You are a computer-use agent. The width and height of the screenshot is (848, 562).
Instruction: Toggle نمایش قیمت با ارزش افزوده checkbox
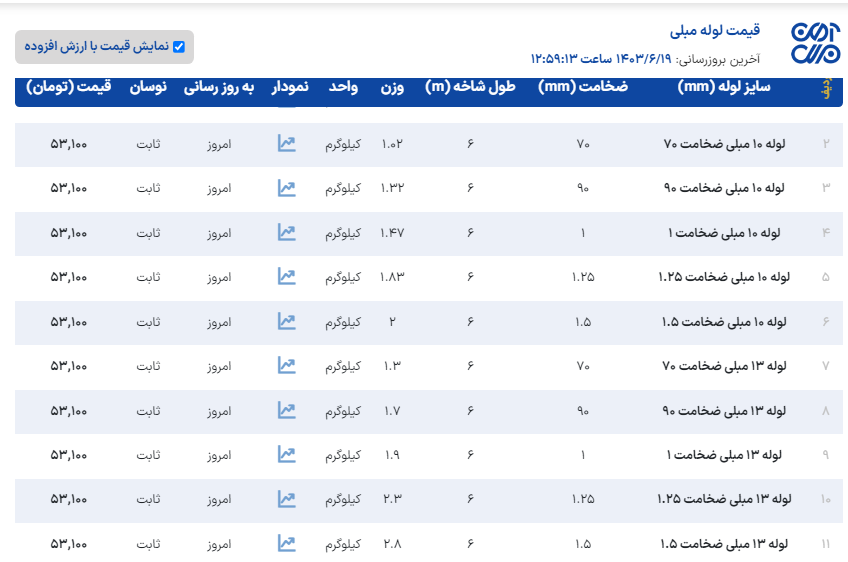pyautogui.click(x=179, y=46)
